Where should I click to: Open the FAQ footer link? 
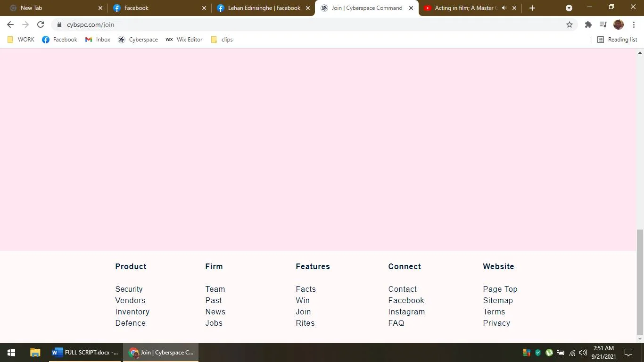(396, 323)
